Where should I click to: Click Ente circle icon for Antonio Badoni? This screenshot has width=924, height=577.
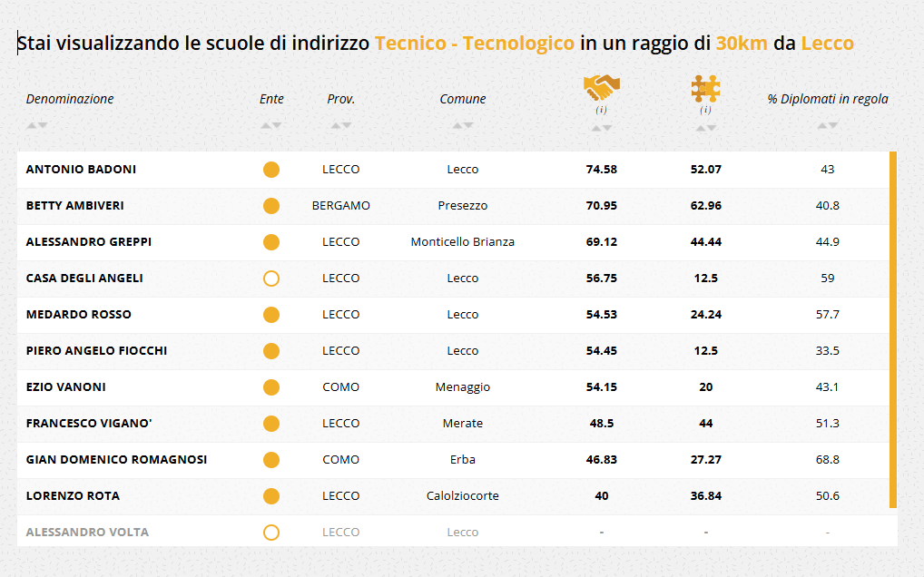[x=270, y=170]
